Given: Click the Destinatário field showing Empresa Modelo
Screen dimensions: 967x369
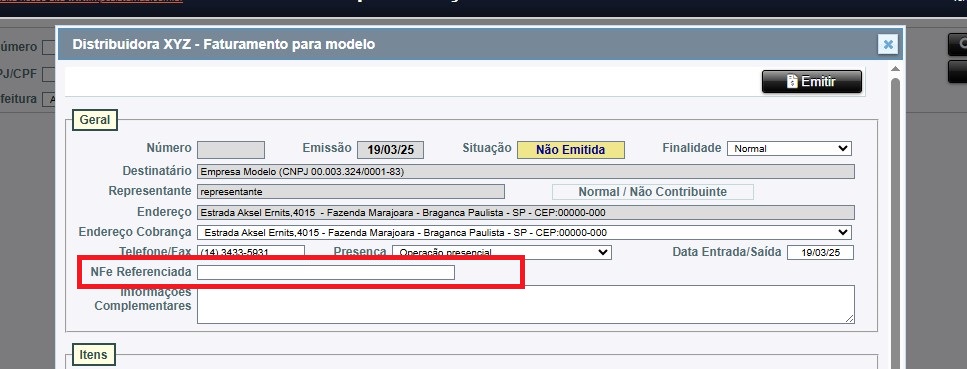Looking at the screenshot, I should (x=525, y=172).
